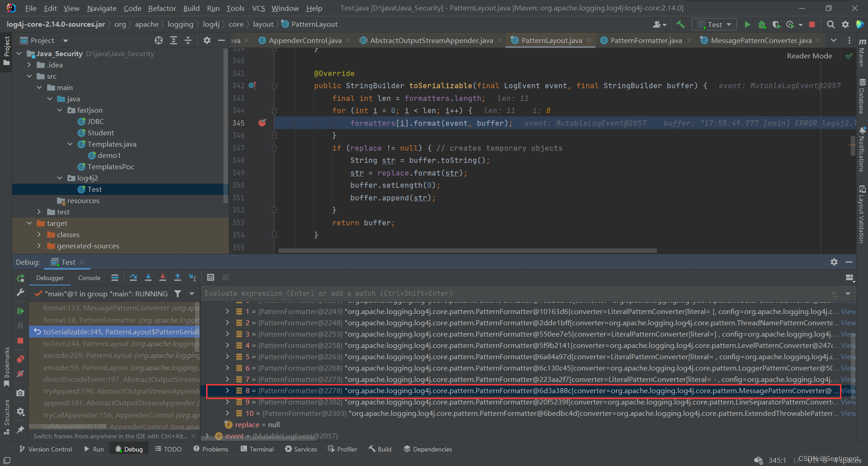Open the Database side panel
The height and width of the screenshot is (466, 868).
point(862,96)
